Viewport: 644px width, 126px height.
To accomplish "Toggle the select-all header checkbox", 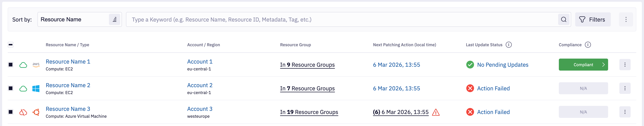I will pyautogui.click(x=11, y=45).
